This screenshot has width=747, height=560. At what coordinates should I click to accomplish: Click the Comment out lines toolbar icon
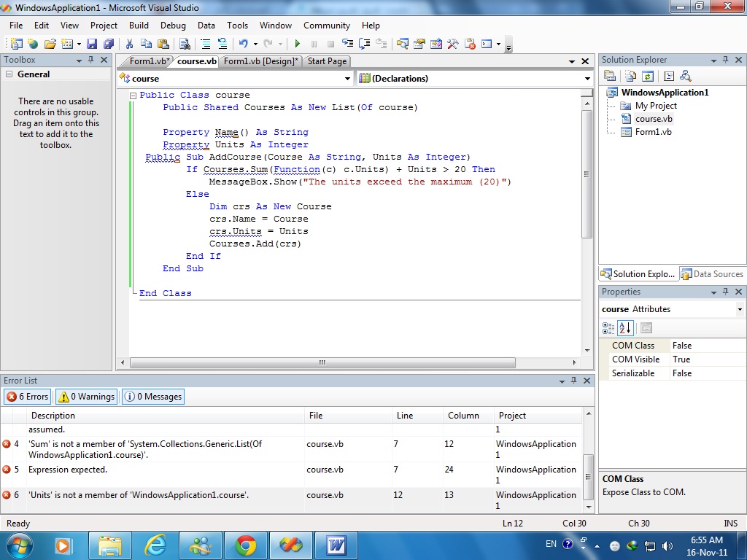point(205,44)
